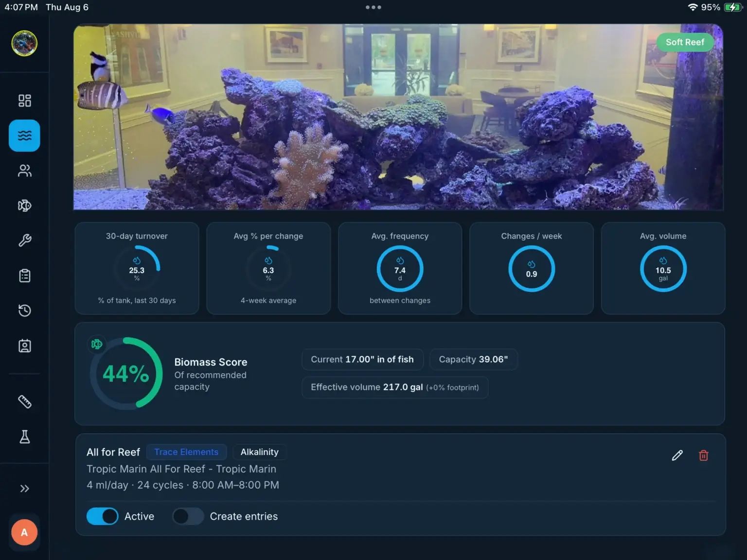This screenshot has height=560, width=747.
Task: Open the Avg. volume card
Action: pos(663,268)
